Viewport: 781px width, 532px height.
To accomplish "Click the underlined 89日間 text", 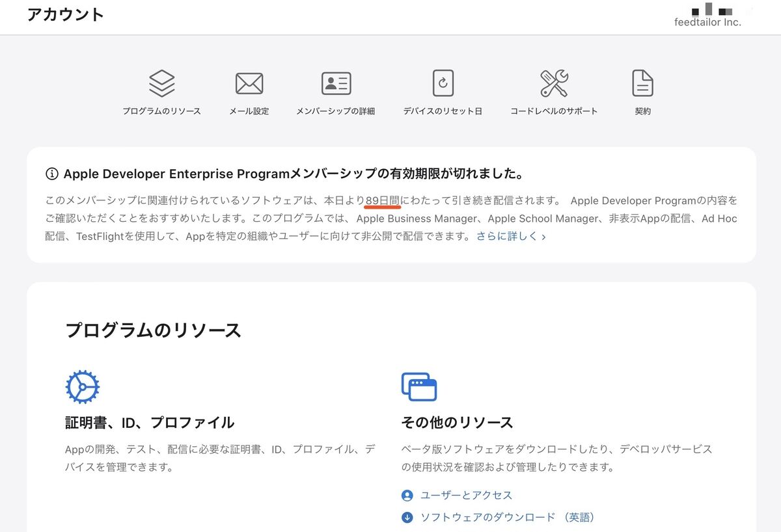I will pyautogui.click(x=383, y=200).
